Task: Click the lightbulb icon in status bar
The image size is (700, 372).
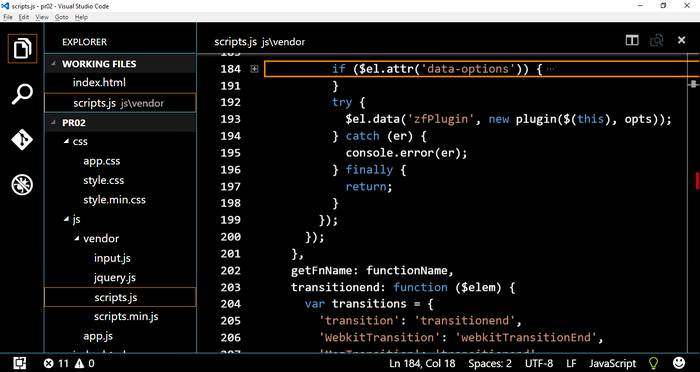Action: 653,363
